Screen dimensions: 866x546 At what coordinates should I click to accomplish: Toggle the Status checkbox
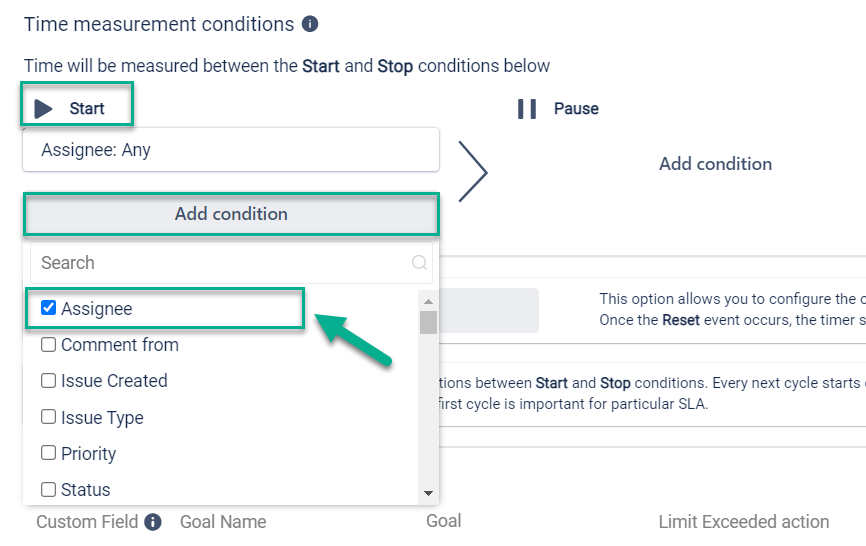48,489
